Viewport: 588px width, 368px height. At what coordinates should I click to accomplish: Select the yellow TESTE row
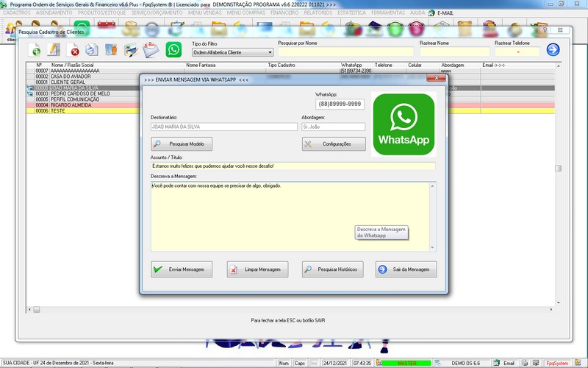[82, 111]
